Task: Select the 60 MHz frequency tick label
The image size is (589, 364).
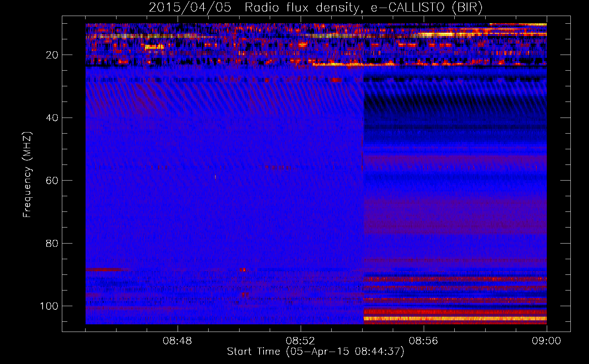Action: point(52,181)
